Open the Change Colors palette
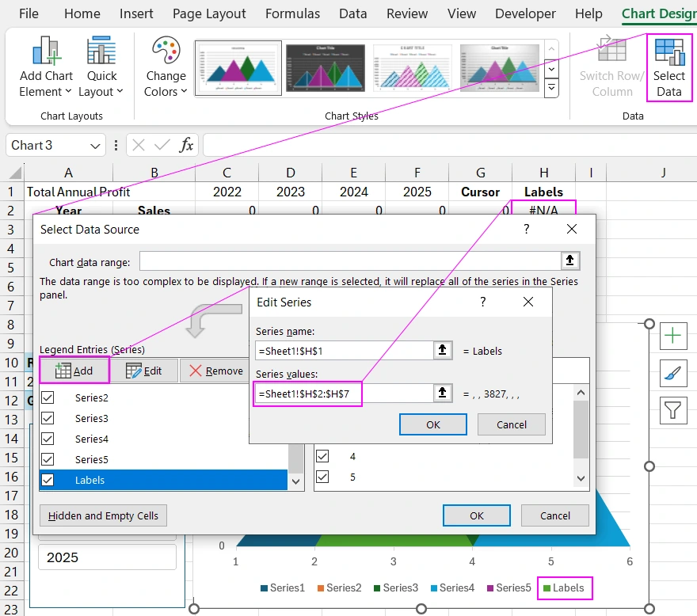 point(166,67)
